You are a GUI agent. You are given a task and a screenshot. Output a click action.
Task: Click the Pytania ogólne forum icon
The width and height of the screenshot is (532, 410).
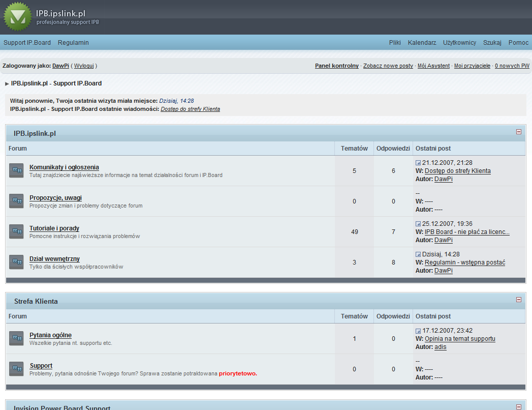16,338
